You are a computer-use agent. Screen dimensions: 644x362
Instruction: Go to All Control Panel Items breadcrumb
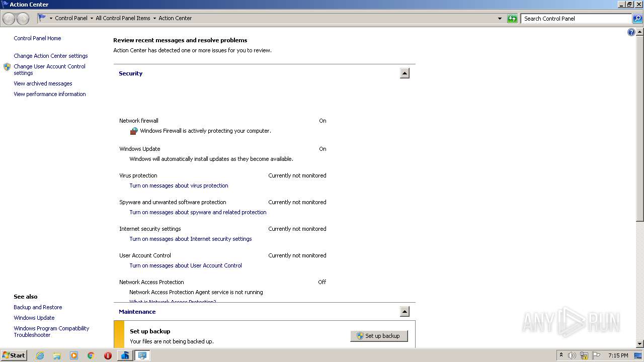[123, 18]
